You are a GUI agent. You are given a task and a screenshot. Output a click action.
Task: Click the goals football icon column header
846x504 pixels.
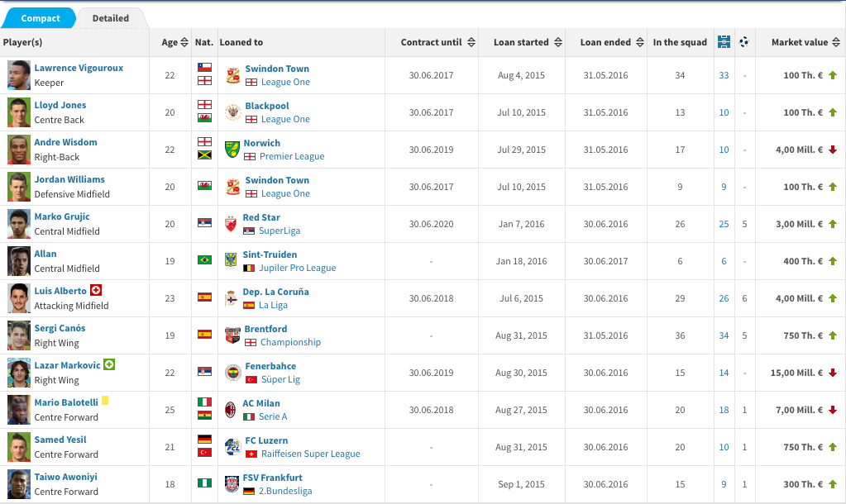[744, 42]
